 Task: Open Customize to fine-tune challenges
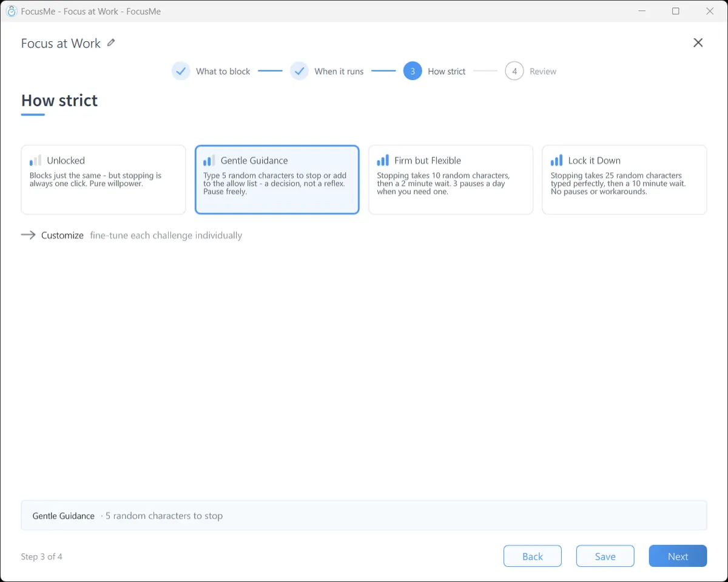pos(62,235)
